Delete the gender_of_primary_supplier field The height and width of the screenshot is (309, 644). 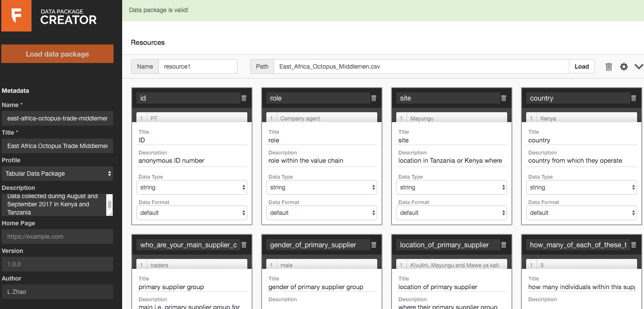(x=374, y=245)
